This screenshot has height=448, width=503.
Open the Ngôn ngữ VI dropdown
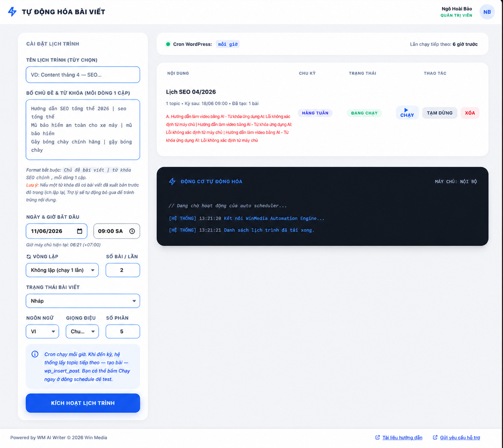(42, 332)
